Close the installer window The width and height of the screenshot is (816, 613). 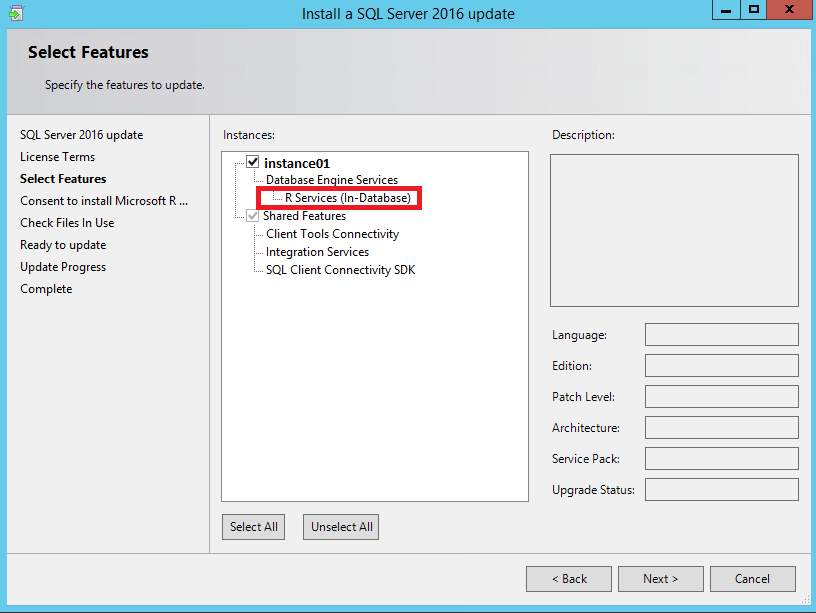789,10
